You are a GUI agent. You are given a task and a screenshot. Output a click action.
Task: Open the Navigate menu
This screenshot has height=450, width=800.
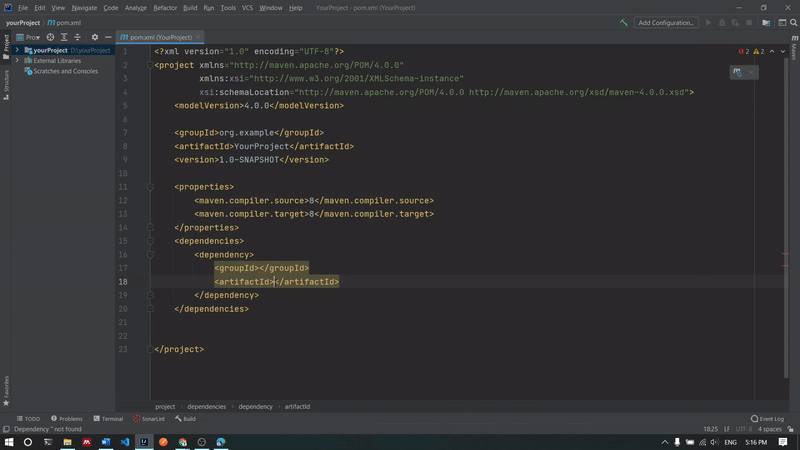pos(84,8)
